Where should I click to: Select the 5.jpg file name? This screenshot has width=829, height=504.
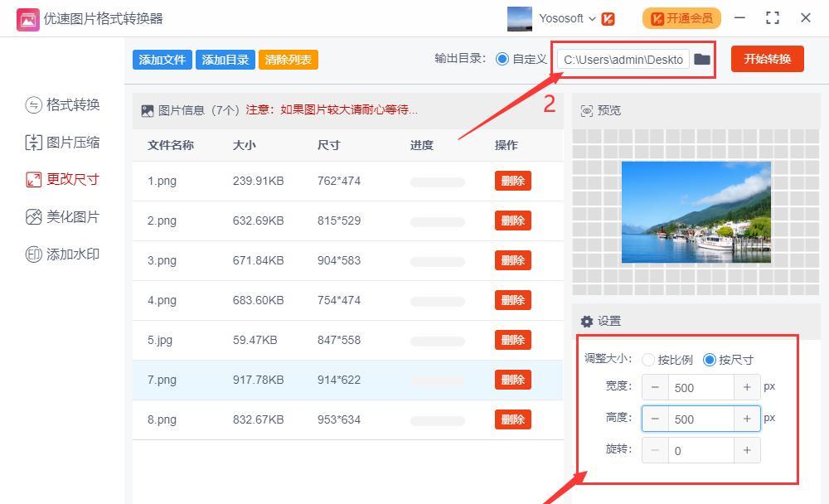(x=160, y=340)
